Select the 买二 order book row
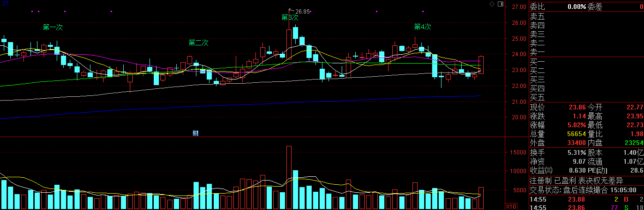644x210 pixels. (x=586, y=71)
